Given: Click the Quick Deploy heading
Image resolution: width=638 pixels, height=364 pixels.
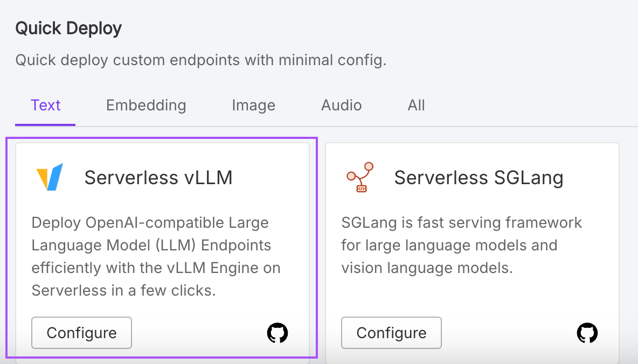Looking at the screenshot, I should tap(68, 28).
